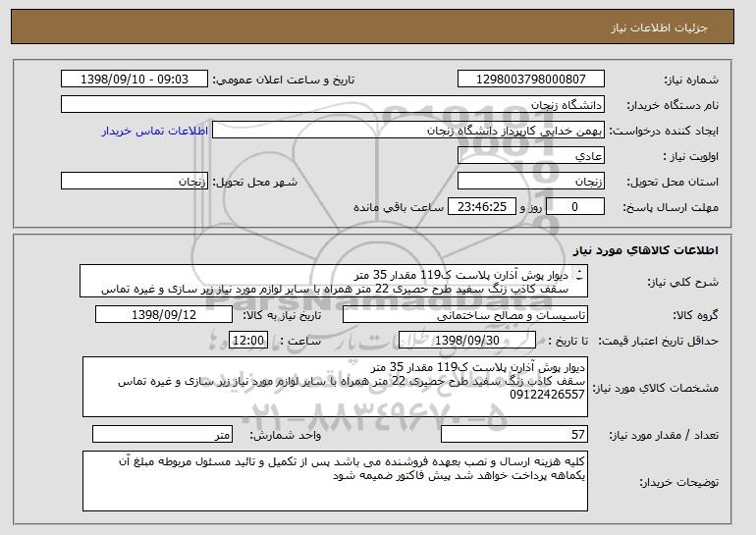Click the remaining days field showing 0
Image resolution: width=756 pixels, height=535 pixels.
[574, 207]
